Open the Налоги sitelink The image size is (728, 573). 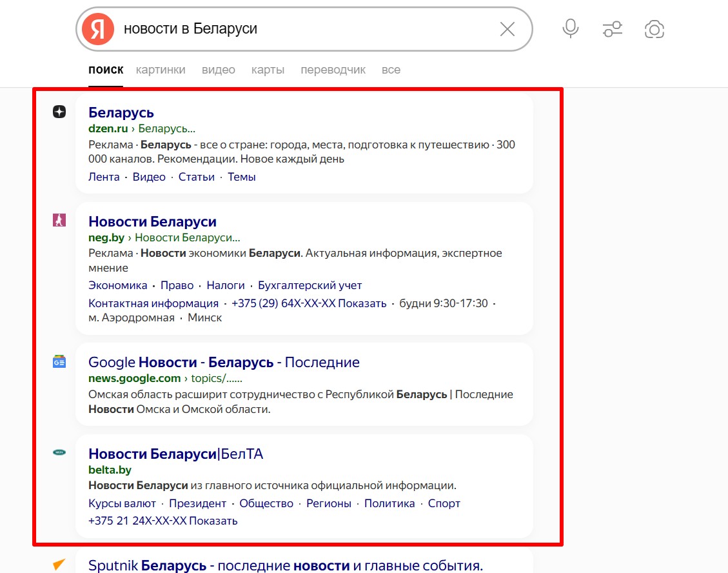226,285
